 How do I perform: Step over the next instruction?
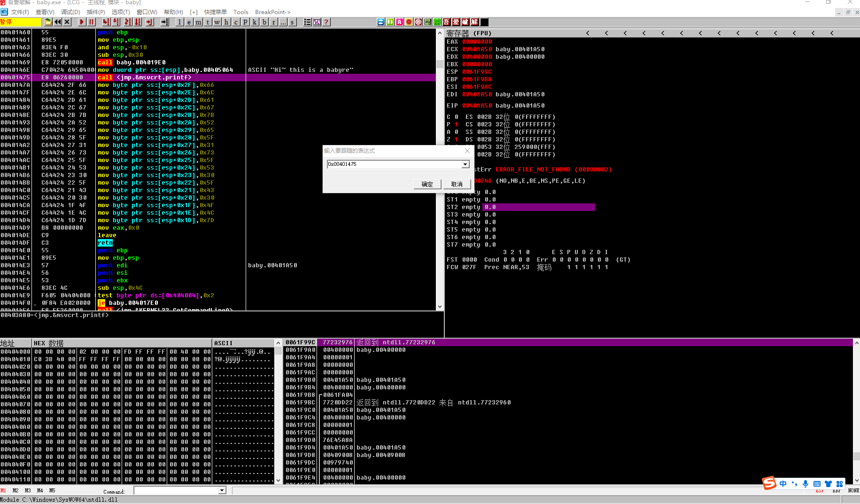pyautogui.click(x=116, y=22)
